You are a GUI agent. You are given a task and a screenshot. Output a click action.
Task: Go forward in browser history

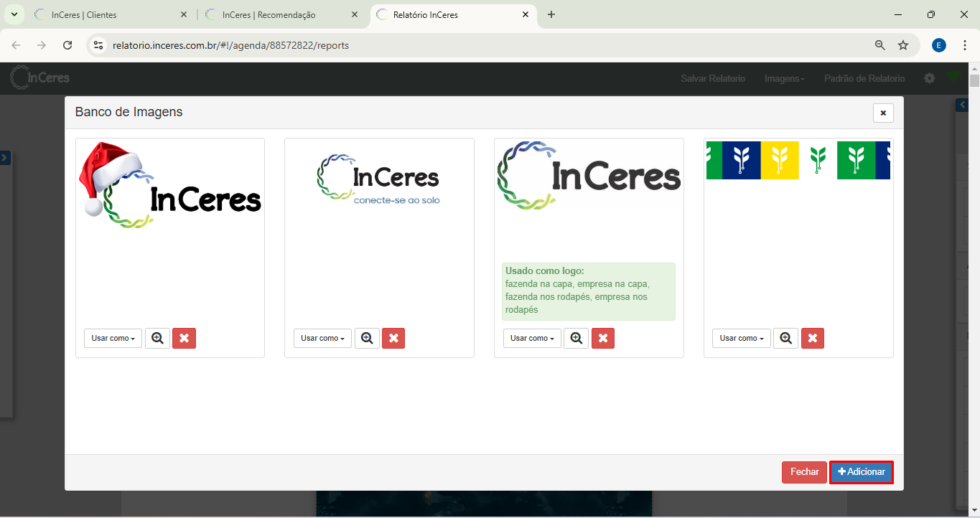(42, 45)
